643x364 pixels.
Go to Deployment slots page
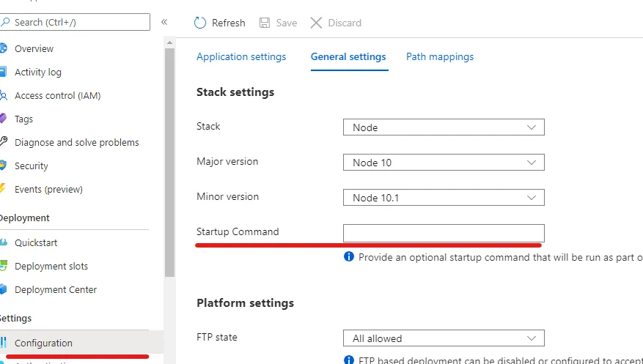51,266
